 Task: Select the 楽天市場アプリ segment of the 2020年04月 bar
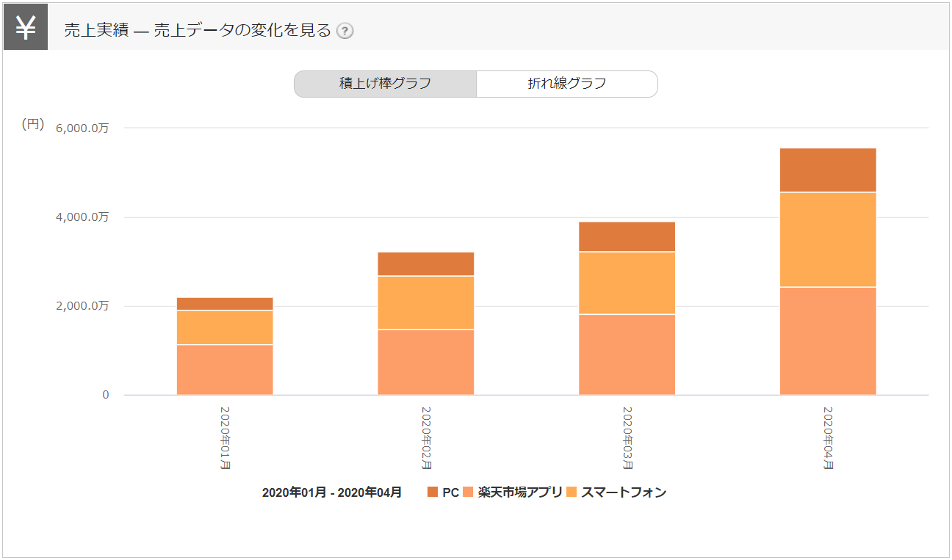[x=828, y=341]
